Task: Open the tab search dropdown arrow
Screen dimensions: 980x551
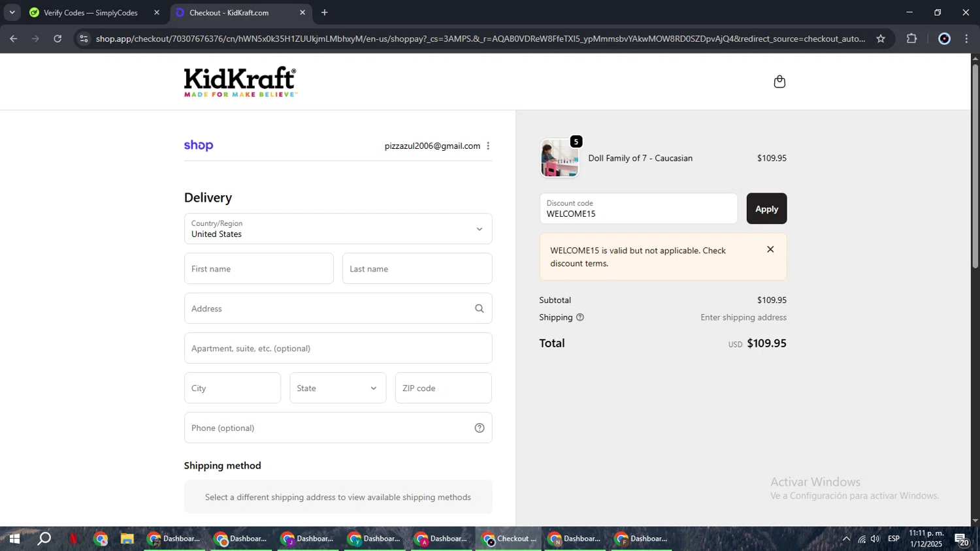Action: [12, 12]
